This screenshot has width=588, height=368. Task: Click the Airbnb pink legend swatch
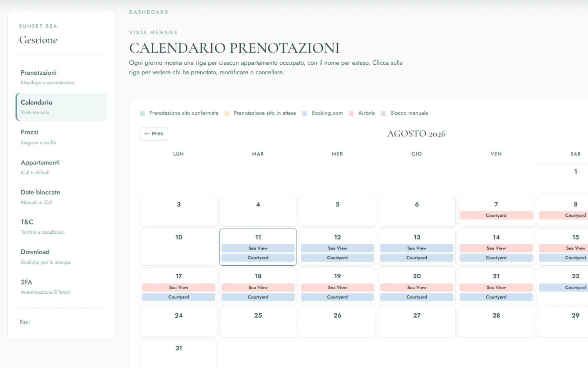click(x=351, y=113)
